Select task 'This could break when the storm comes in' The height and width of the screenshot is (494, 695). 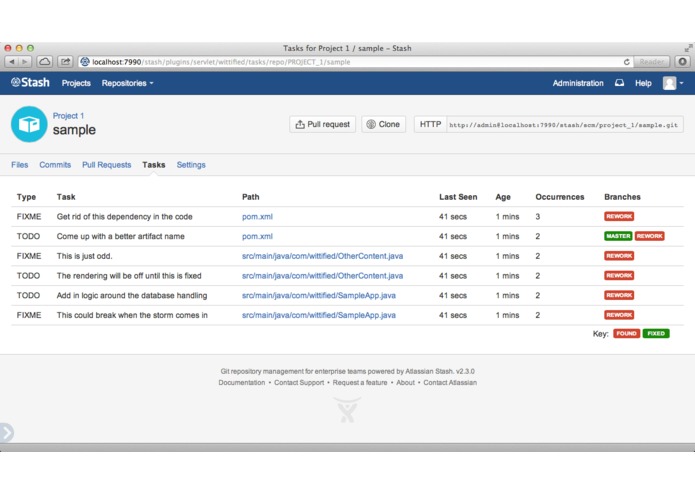[x=132, y=315]
